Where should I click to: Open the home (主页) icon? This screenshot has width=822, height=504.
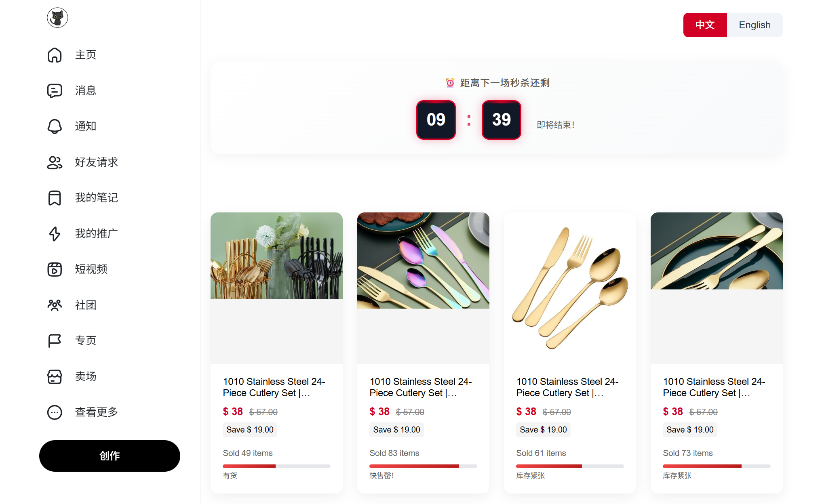pos(55,55)
